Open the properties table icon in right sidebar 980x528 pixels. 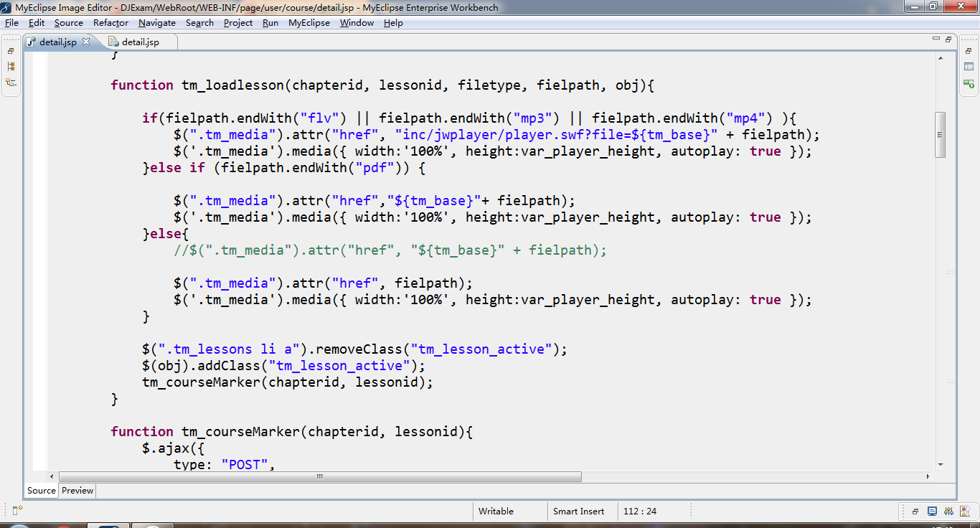(969, 67)
